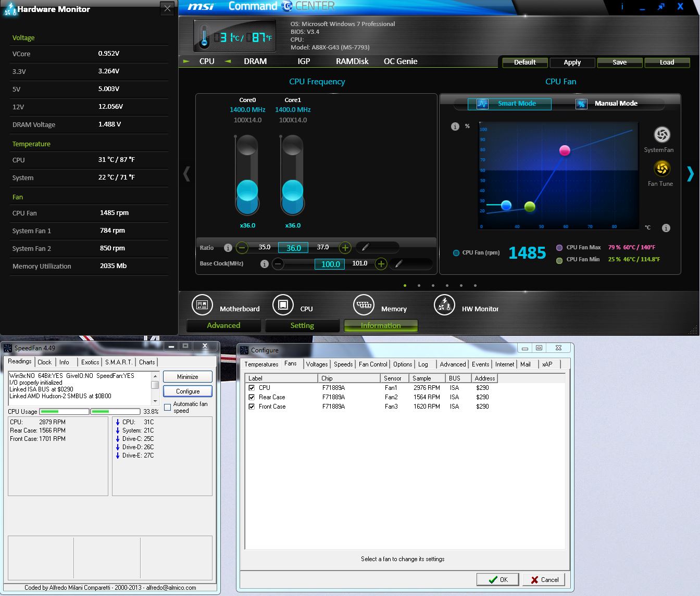The image size is (700, 596).
Task: Click OK in the Configure dialog
Action: pyautogui.click(x=498, y=579)
